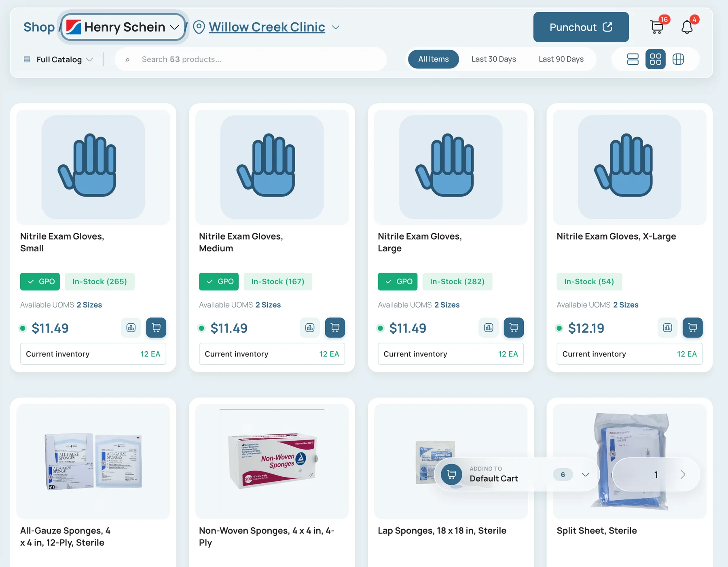Image resolution: width=728 pixels, height=567 pixels.
Task: Open the shopping cart with 16 items
Action: [657, 27]
